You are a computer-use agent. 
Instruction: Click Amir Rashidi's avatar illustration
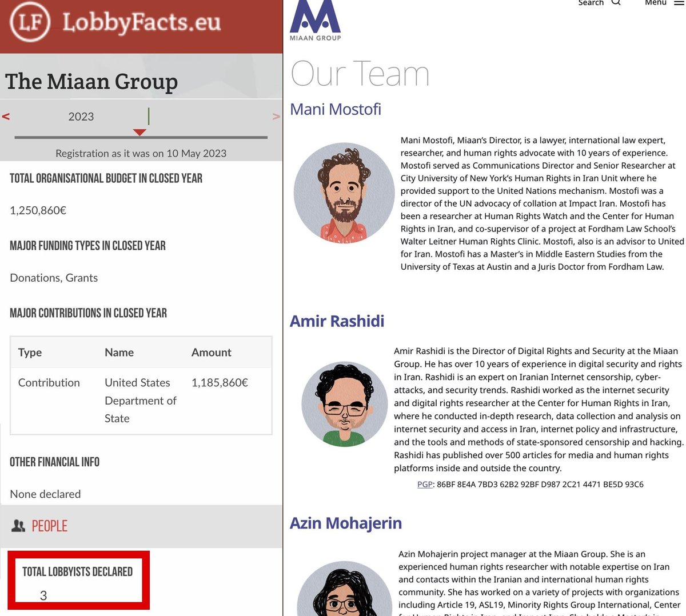coord(344,404)
